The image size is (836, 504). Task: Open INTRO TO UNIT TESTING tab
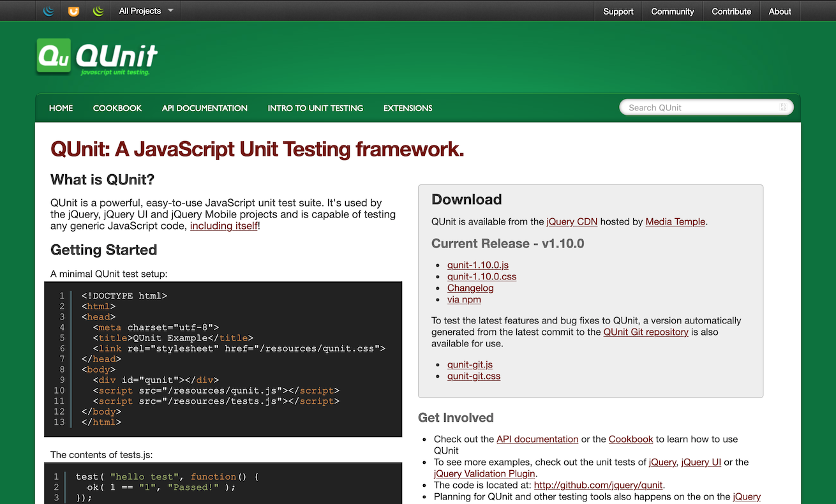click(x=315, y=108)
